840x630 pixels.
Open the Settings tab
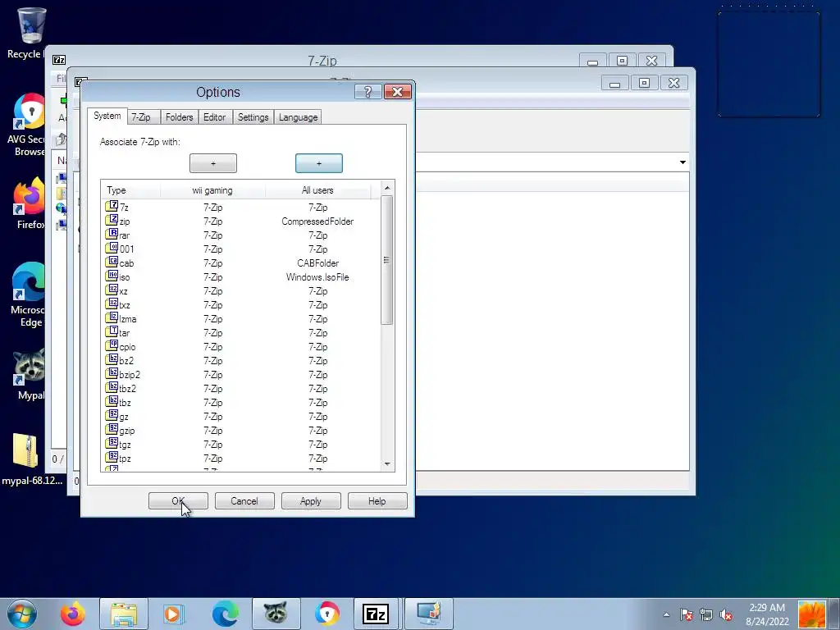click(253, 117)
